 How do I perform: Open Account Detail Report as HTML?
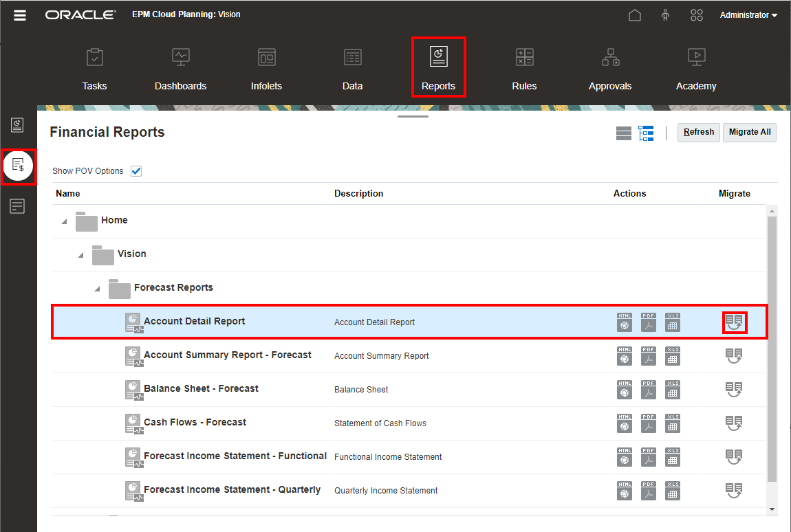[x=625, y=322]
